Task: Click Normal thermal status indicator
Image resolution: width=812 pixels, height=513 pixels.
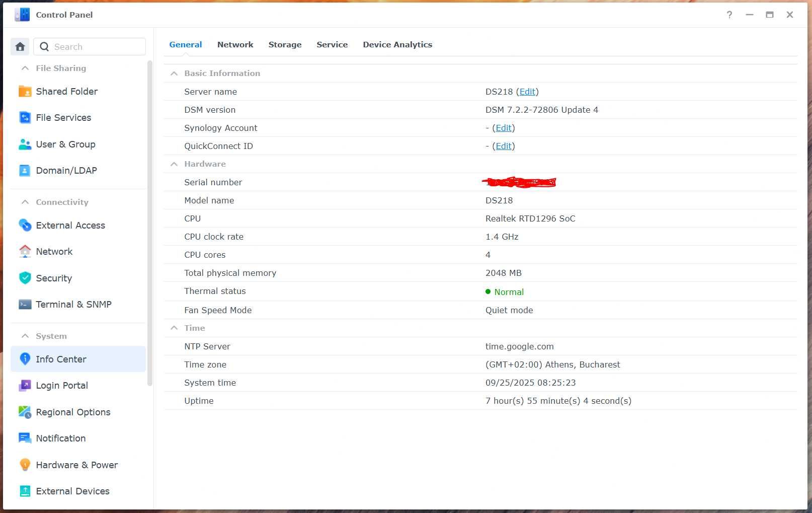Action: pos(505,292)
